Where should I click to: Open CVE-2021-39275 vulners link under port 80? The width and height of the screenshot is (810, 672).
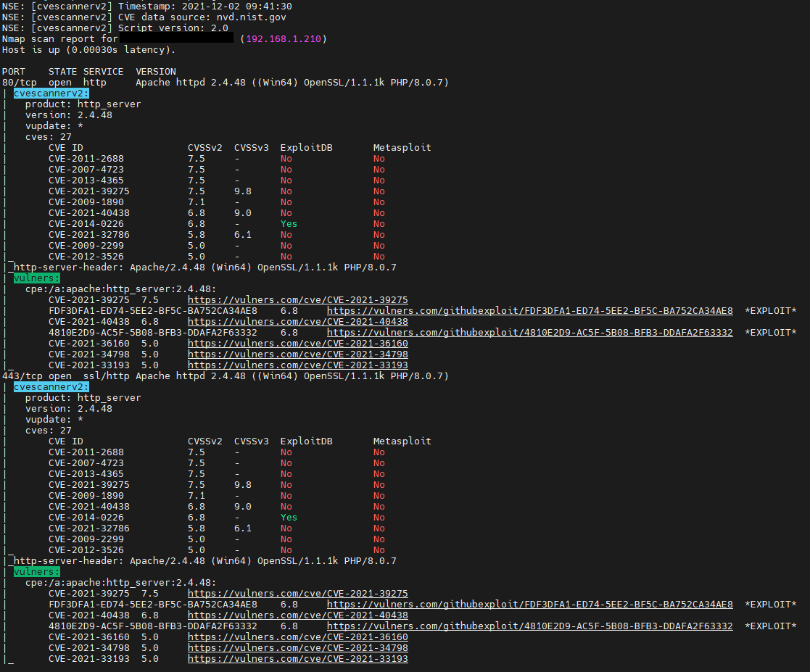pyautogui.click(x=297, y=300)
